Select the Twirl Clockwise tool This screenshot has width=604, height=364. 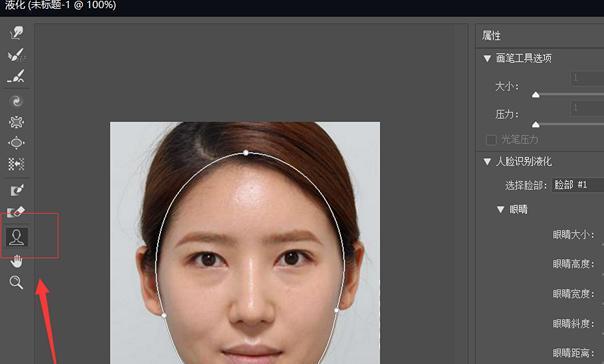pyautogui.click(x=16, y=101)
